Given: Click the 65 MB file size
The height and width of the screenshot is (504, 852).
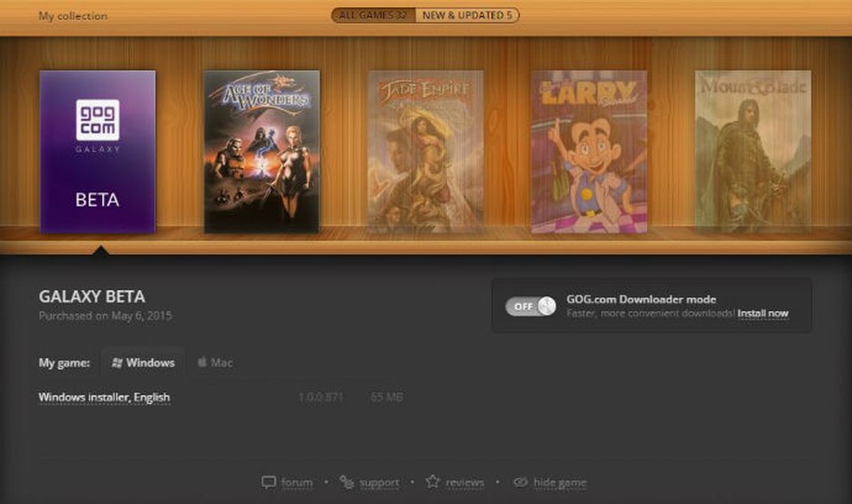Looking at the screenshot, I should coord(386,397).
